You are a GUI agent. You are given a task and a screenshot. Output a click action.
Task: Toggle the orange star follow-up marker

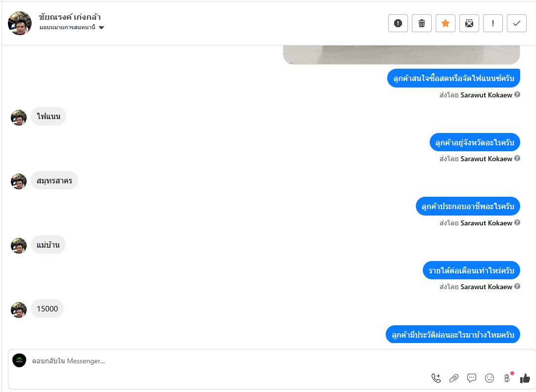(x=446, y=23)
